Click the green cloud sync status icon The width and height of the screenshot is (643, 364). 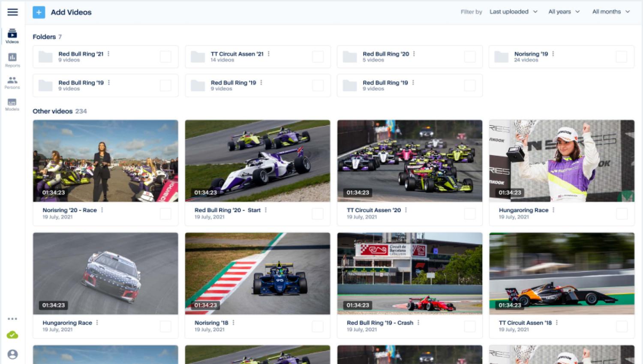[12, 335]
